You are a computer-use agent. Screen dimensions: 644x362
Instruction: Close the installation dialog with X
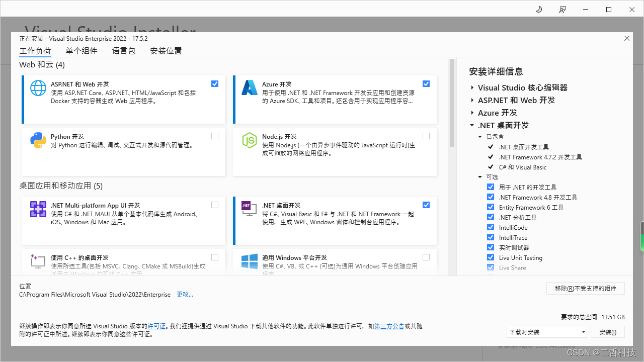point(627,38)
